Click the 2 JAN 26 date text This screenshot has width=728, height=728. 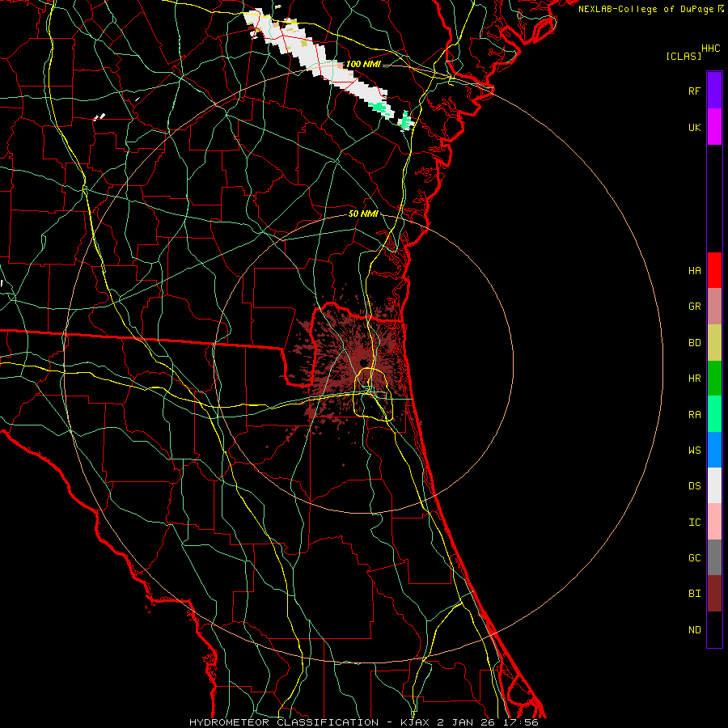(x=467, y=722)
